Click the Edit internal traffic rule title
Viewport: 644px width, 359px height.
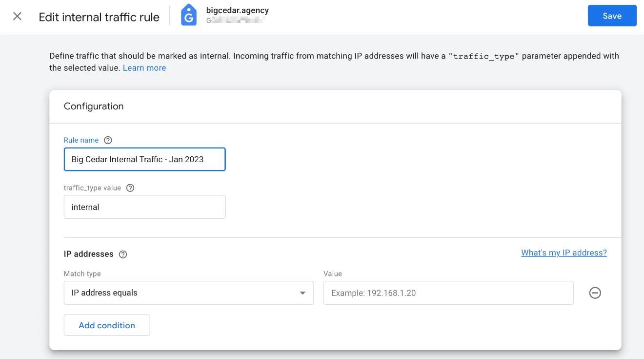tap(99, 17)
